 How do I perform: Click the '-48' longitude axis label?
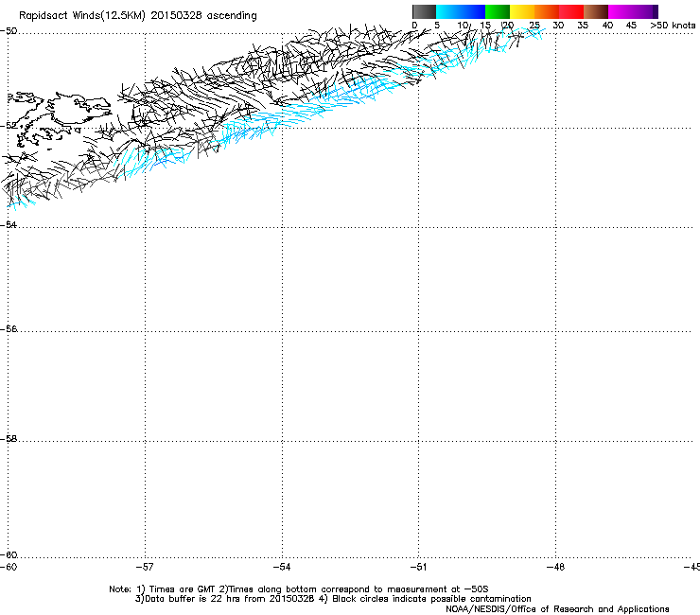pos(555,567)
